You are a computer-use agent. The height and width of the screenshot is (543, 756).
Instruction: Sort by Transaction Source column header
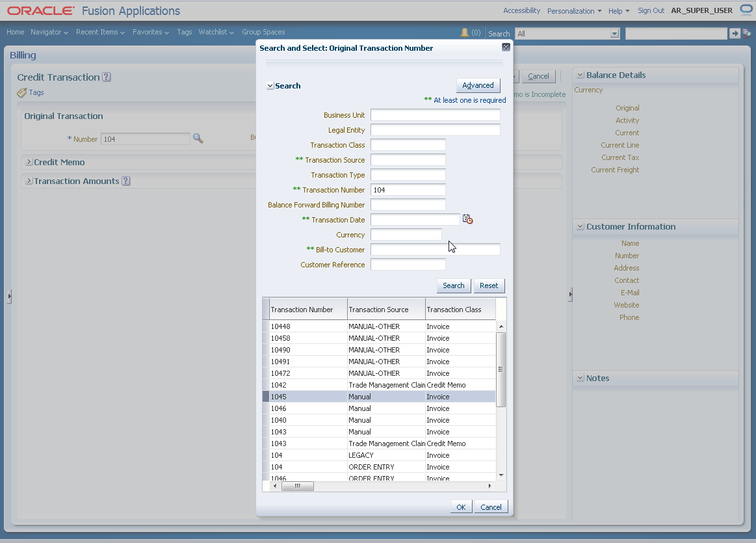point(386,309)
